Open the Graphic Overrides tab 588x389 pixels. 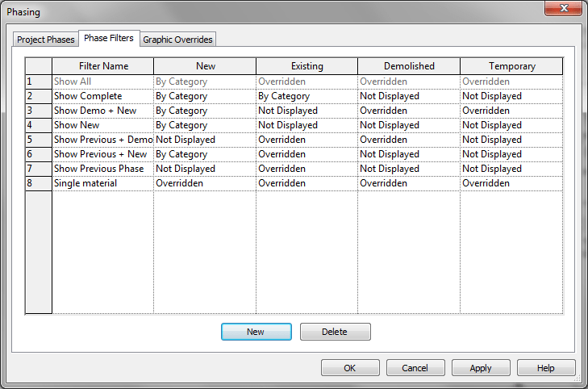coord(178,40)
